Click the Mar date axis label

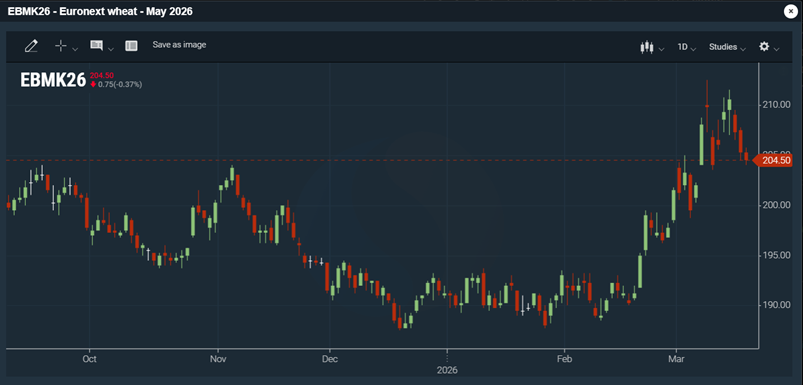pyautogui.click(x=676, y=358)
